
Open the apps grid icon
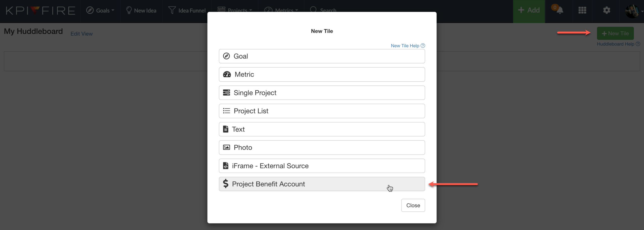(582, 10)
